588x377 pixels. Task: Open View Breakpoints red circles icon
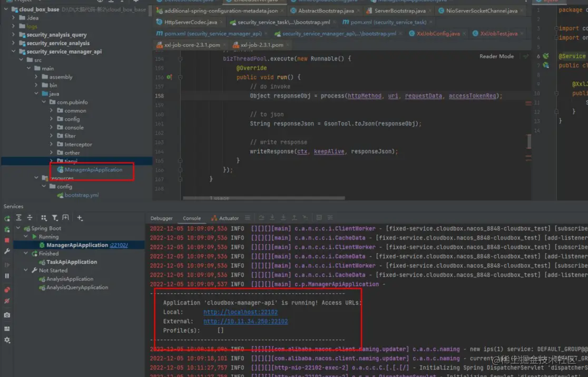click(7, 289)
